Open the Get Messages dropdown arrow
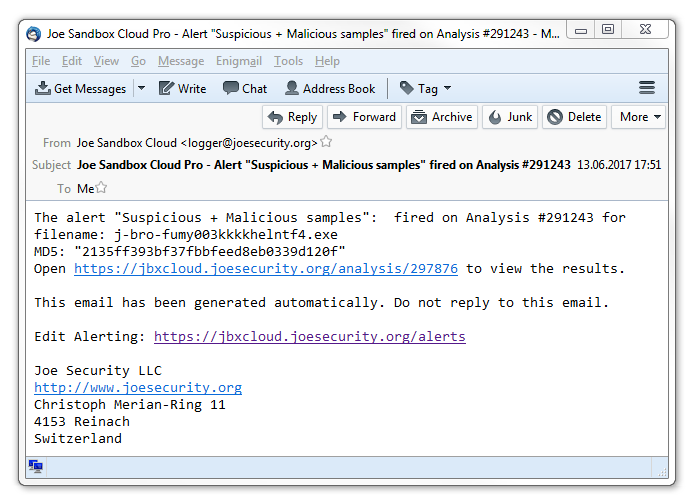 click(141, 88)
